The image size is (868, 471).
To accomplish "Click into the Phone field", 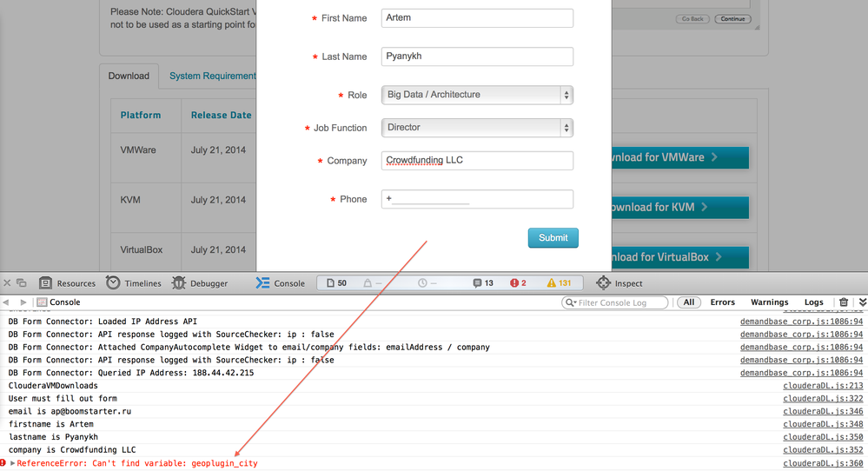I will click(x=477, y=199).
